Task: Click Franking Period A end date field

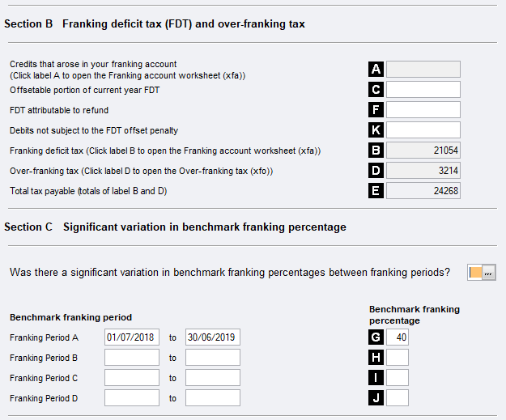Action: tap(213, 337)
